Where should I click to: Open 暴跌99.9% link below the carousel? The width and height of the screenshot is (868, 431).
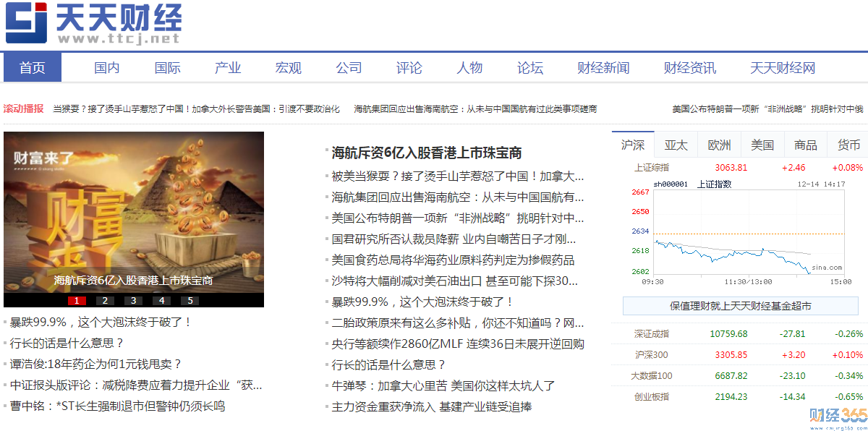(x=101, y=323)
